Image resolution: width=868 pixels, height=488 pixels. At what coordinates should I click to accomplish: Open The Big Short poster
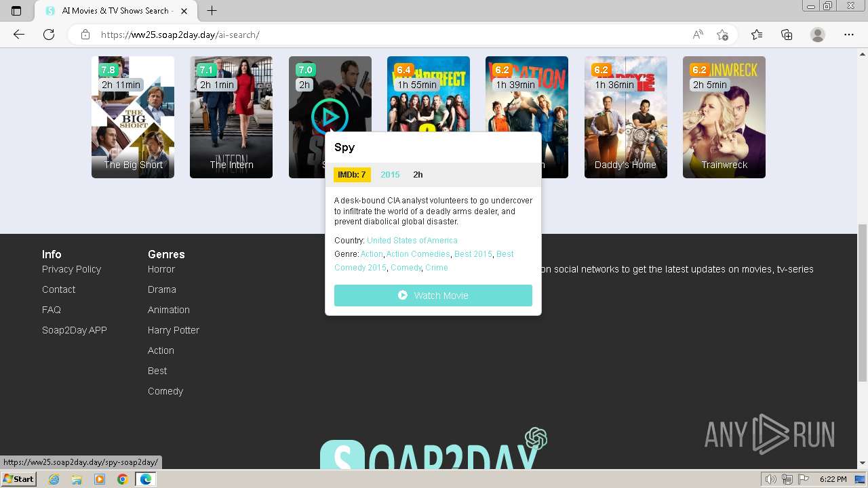pos(133,117)
